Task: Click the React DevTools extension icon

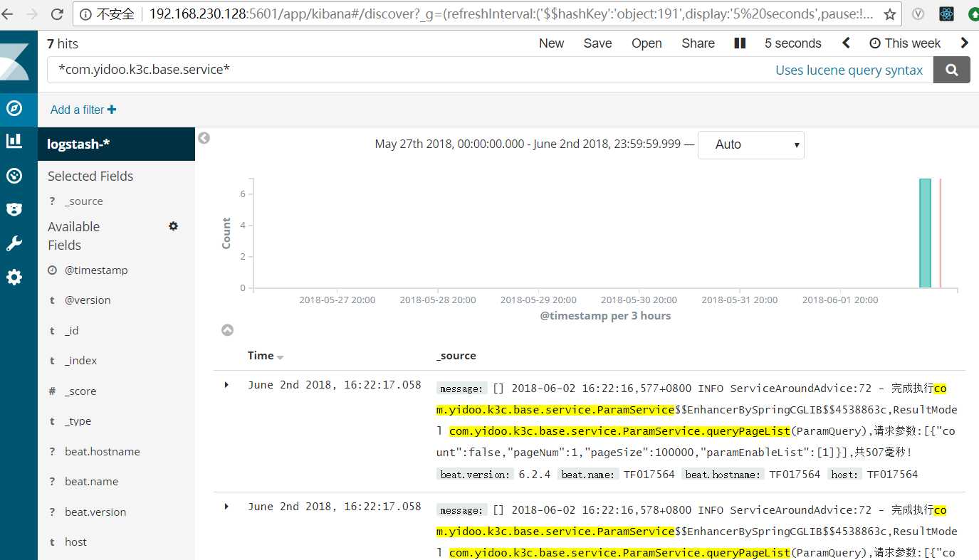Action: point(946,14)
